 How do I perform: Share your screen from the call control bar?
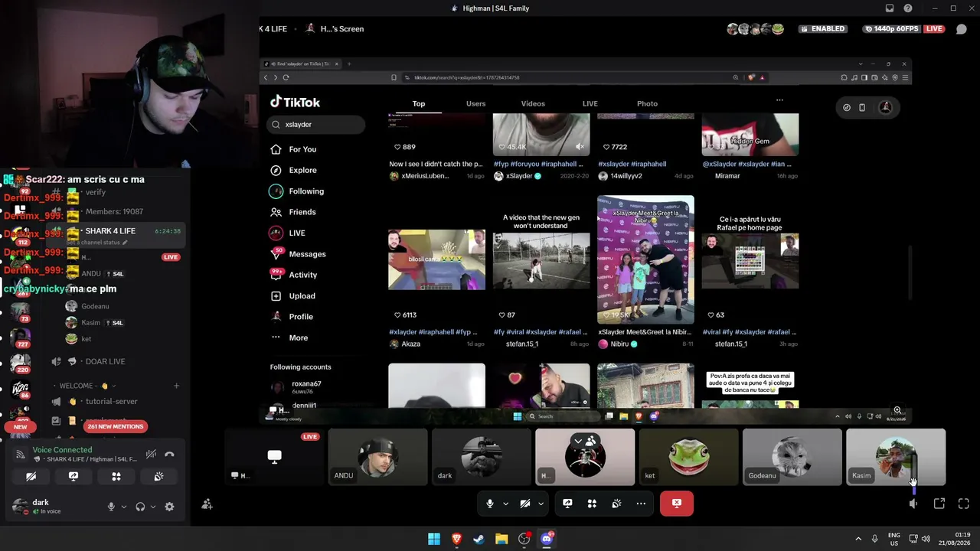coord(567,504)
